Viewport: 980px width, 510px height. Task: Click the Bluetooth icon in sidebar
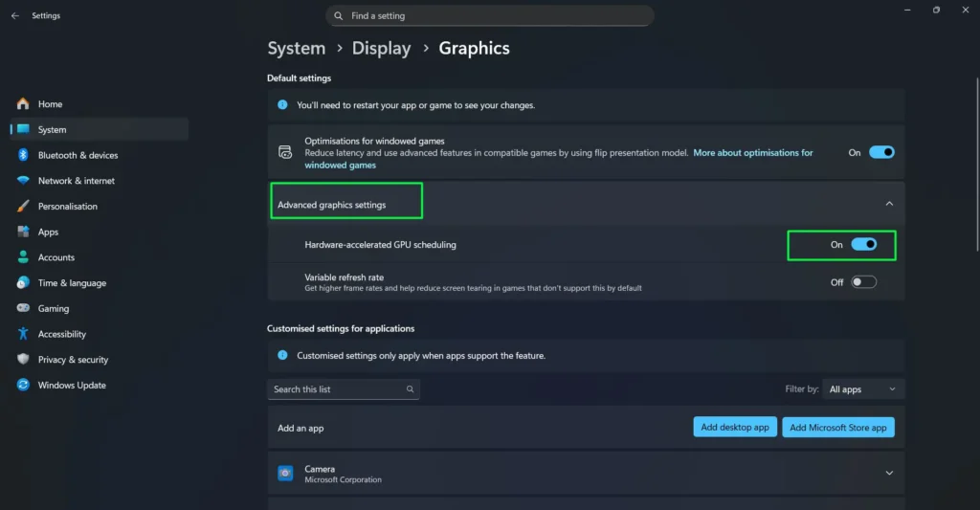tap(23, 155)
